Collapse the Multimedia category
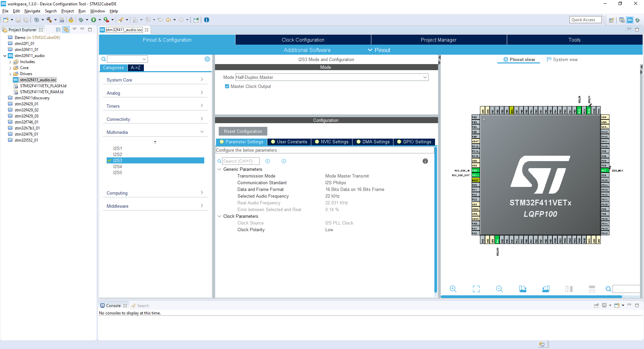This screenshot has width=644, height=349. coord(155,132)
